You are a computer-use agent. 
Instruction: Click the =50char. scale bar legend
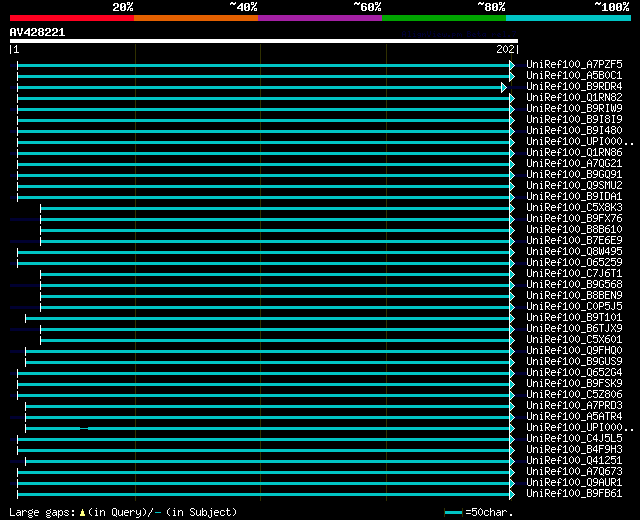click(479, 512)
